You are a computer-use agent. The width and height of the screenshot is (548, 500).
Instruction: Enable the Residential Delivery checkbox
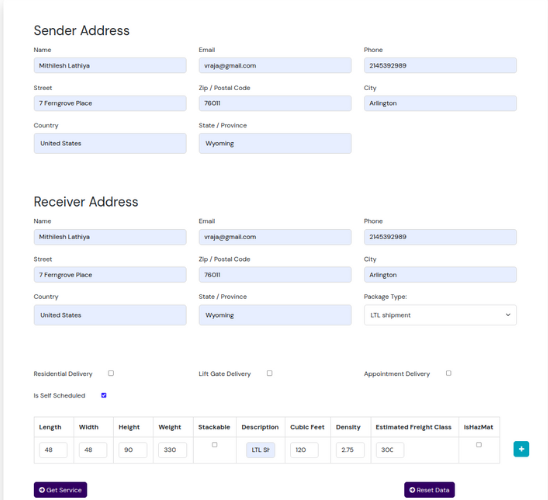tap(111, 373)
